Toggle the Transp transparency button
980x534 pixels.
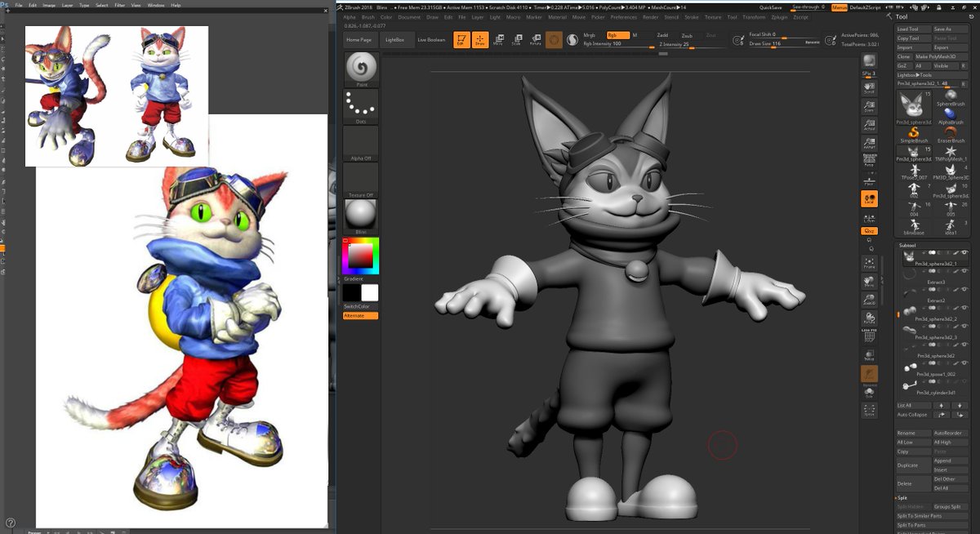click(x=870, y=355)
